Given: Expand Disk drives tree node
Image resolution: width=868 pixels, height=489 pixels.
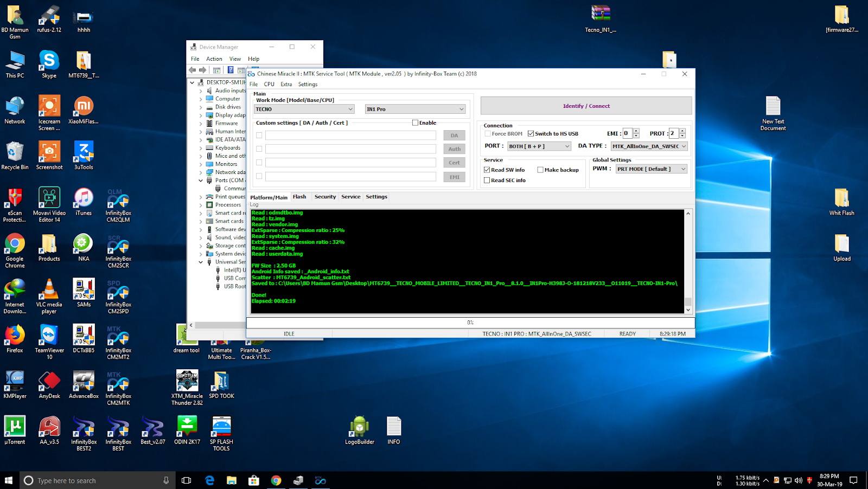Looking at the screenshot, I should point(201,107).
